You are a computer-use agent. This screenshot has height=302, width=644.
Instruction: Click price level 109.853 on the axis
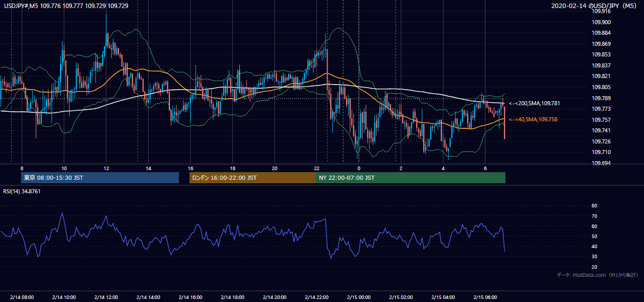(601, 54)
